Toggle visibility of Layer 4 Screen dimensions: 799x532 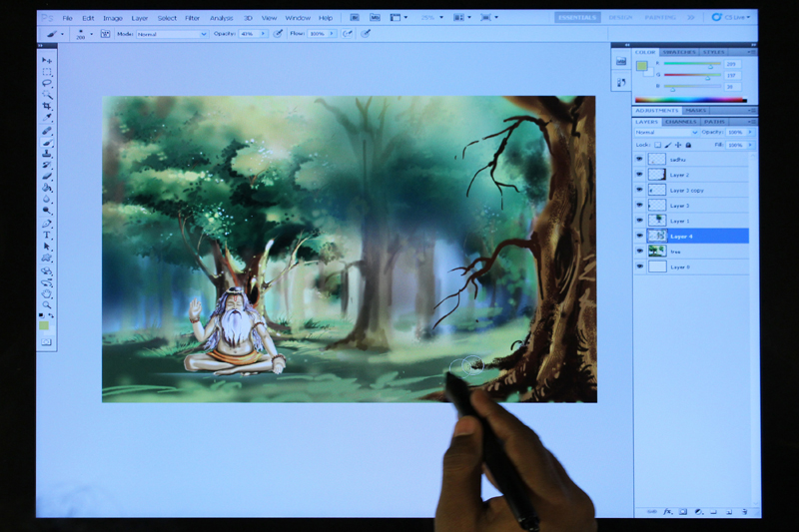639,236
